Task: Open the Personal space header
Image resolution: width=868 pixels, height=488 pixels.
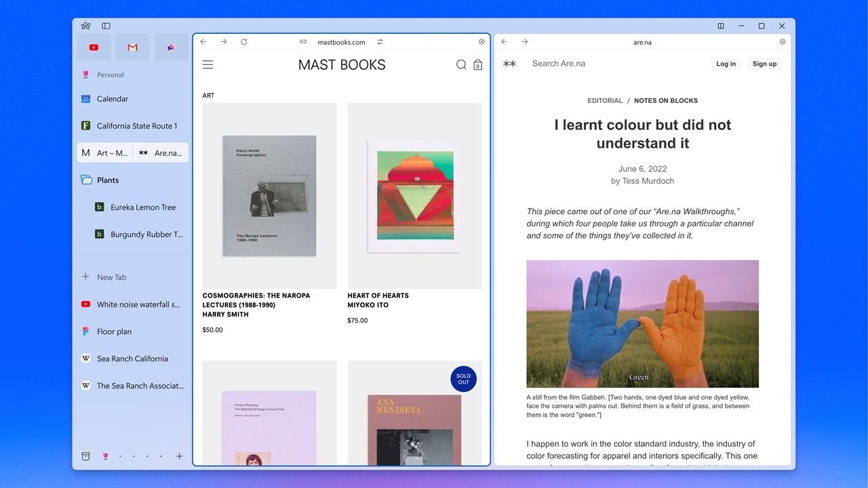Action: [110, 75]
